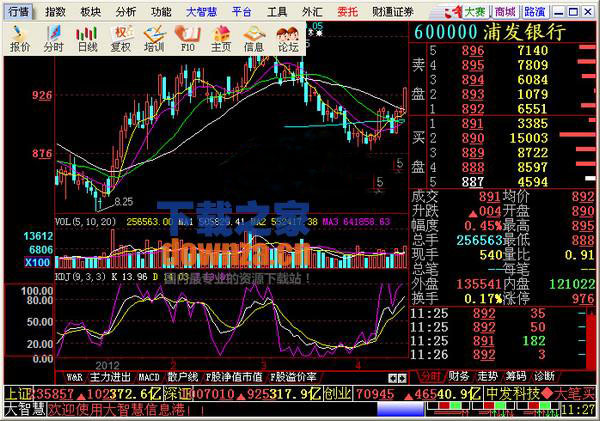Select the 日线 daily K-line icon
Image resolution: width=600 pixels, height=421 pixels.
coord(87,39)
